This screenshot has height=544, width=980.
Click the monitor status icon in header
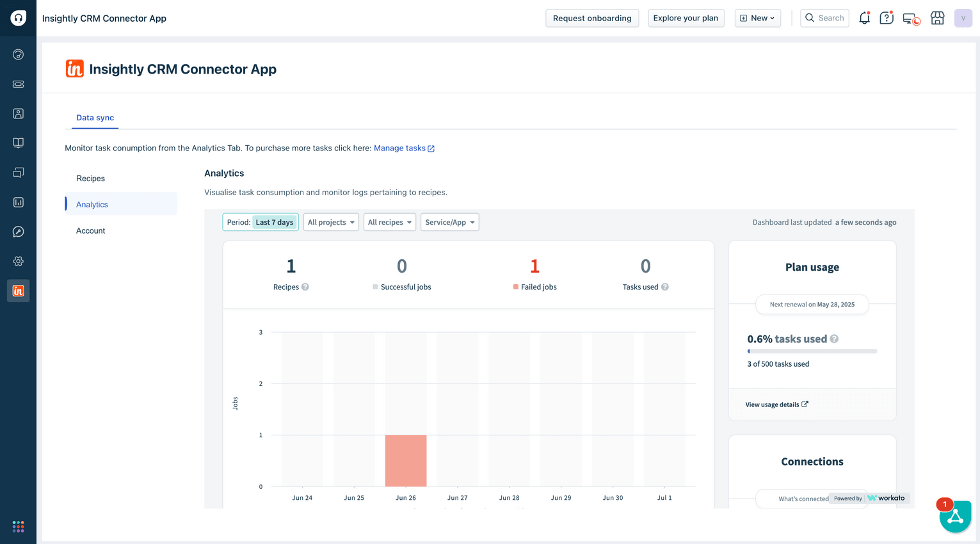pos(912,19)
